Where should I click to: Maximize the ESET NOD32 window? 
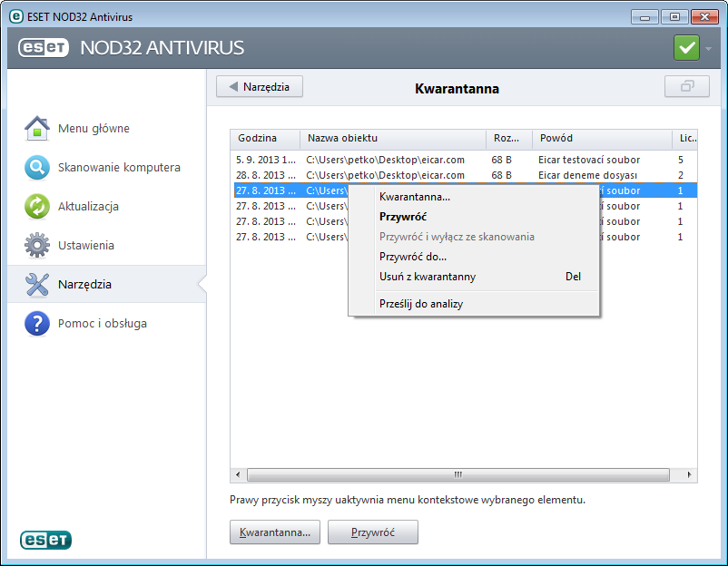tap(674, 17)
